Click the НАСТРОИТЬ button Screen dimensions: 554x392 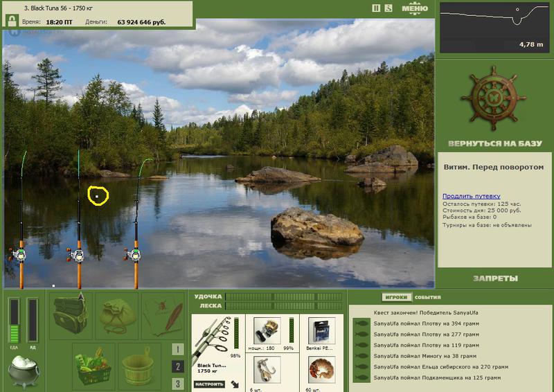point(209,384)
